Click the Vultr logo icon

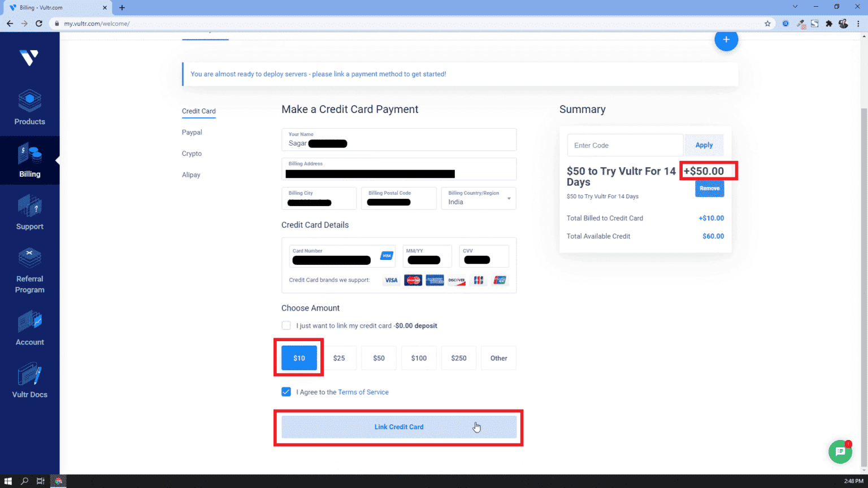point(29,58)
